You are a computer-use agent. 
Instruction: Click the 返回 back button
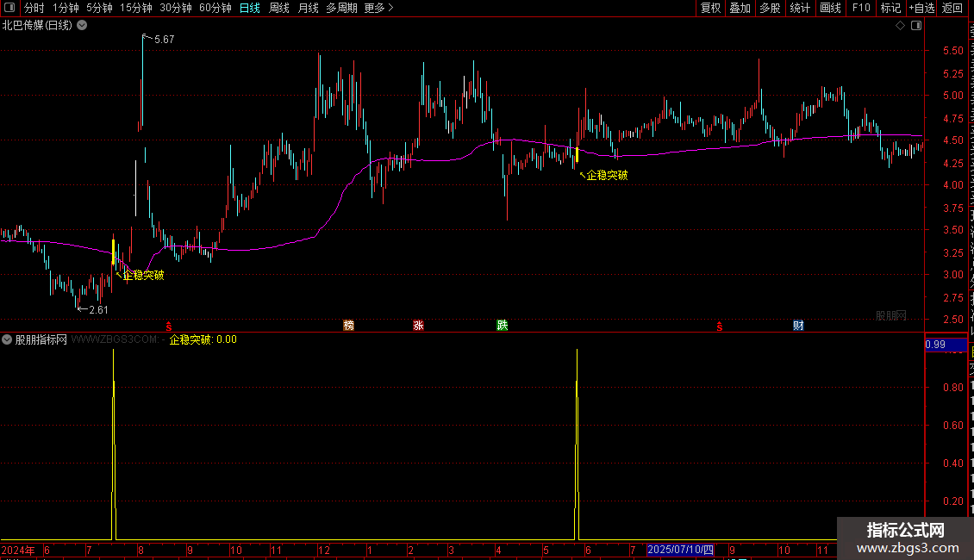952,8
